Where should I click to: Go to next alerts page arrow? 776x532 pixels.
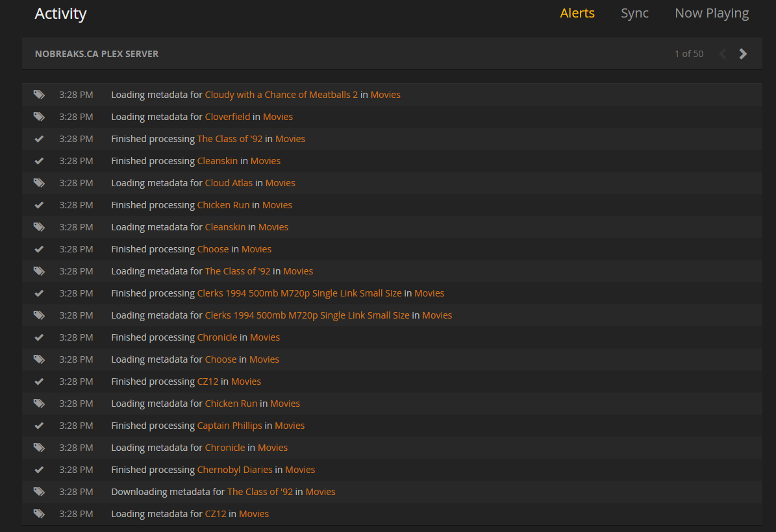click(x=743, y=54)
